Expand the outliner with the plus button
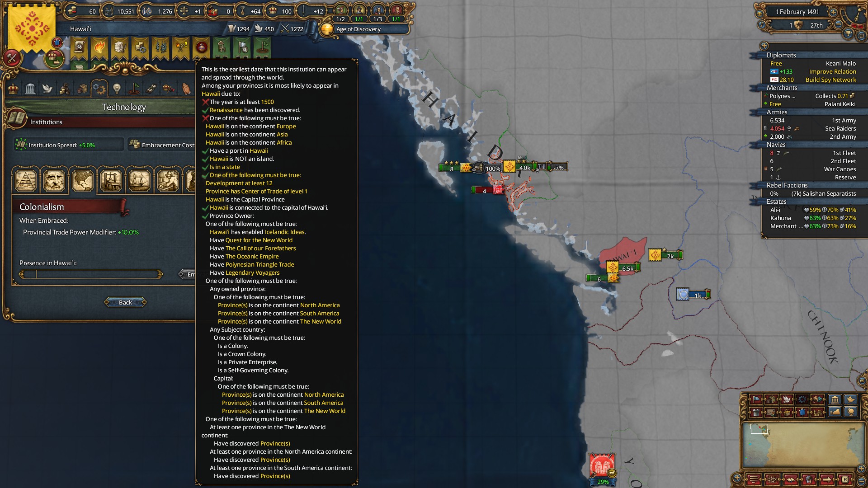 [x=764, y=46]
